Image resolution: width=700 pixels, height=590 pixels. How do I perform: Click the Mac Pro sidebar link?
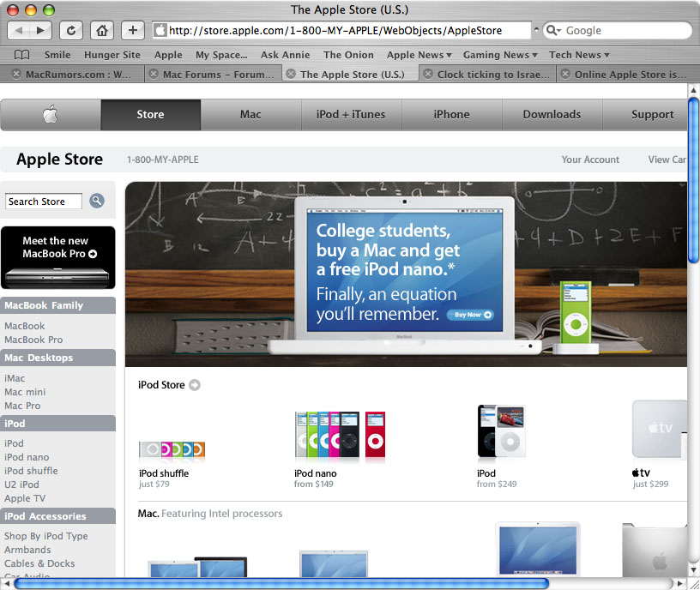coord(22,406)
